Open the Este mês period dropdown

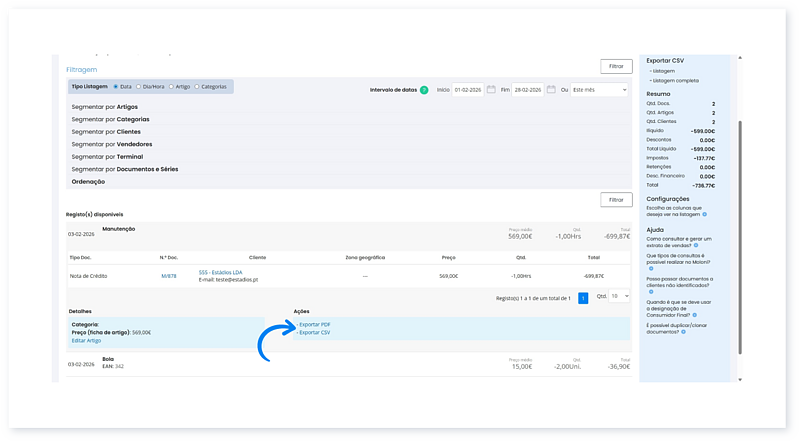click(600, 90)
